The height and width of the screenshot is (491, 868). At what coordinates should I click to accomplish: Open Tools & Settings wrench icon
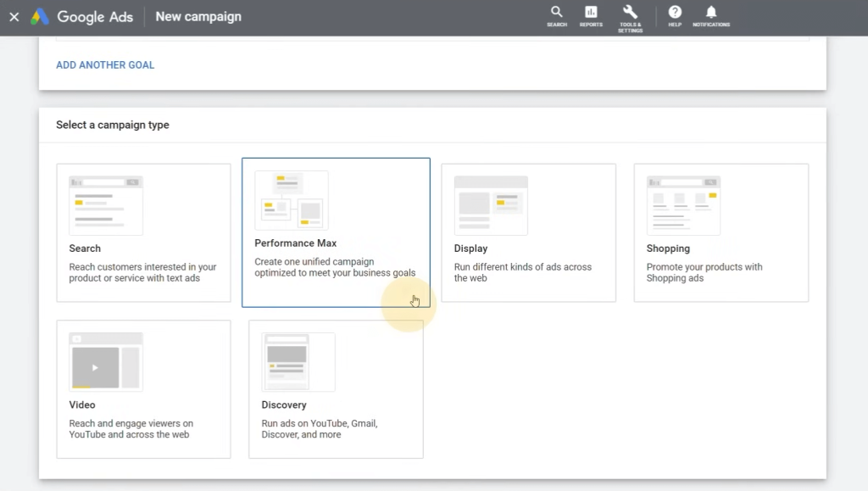630,16
